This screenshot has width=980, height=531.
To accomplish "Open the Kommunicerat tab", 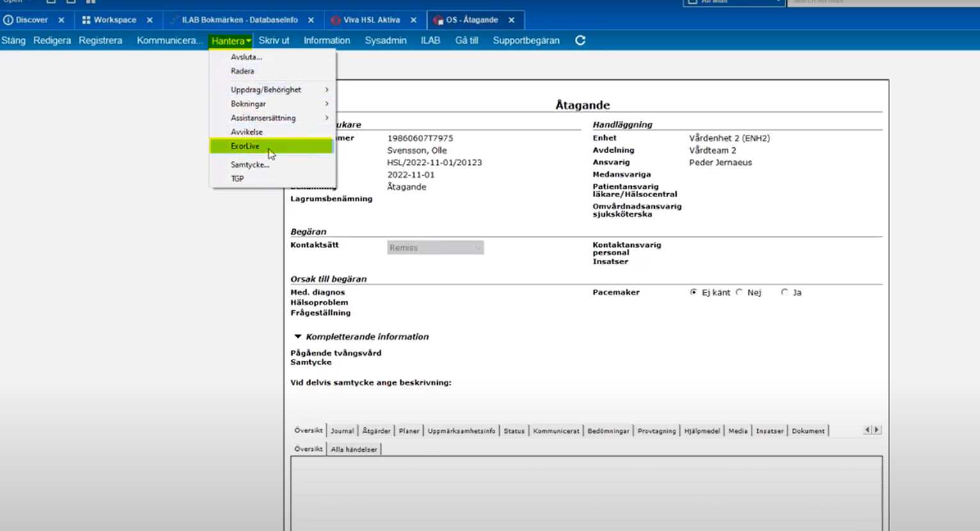I will 556,431.
